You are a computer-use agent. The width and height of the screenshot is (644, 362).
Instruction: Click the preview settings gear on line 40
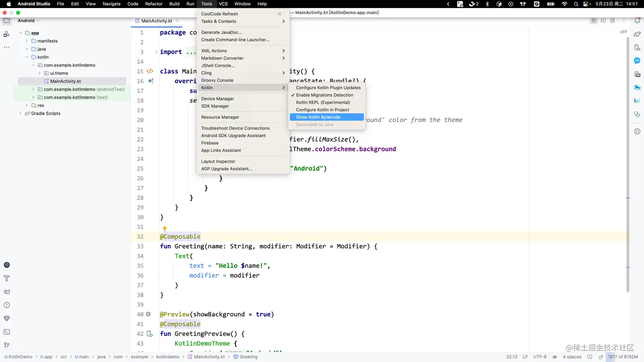click(148, 314)
